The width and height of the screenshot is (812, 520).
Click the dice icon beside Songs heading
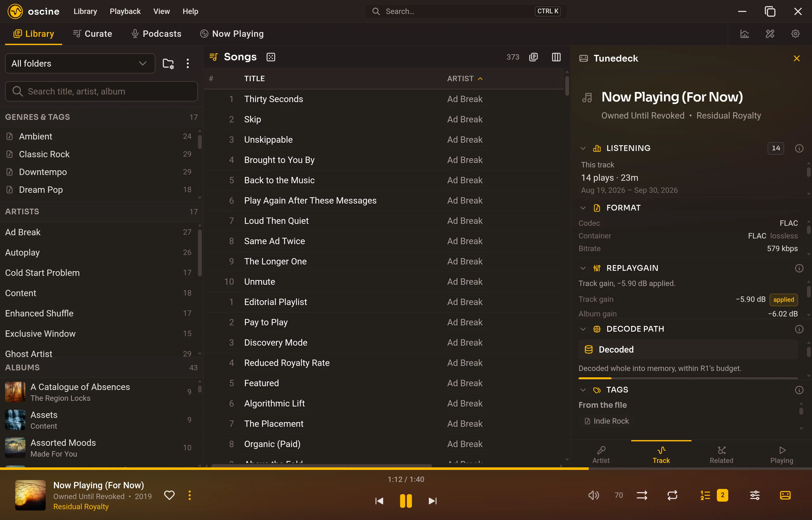click(x=271, y=57)
